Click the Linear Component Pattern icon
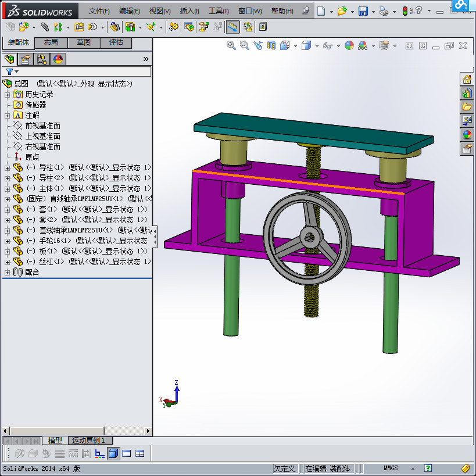 (x=58, y=27)
